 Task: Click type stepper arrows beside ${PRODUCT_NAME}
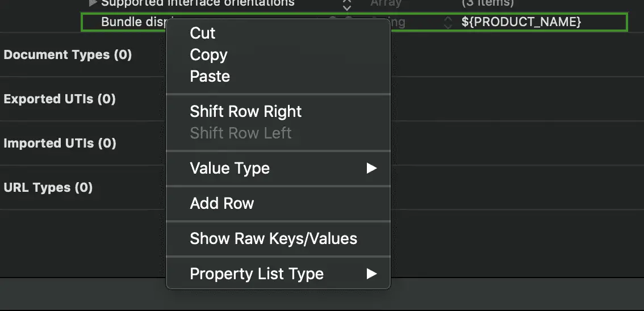pos(448,22)
